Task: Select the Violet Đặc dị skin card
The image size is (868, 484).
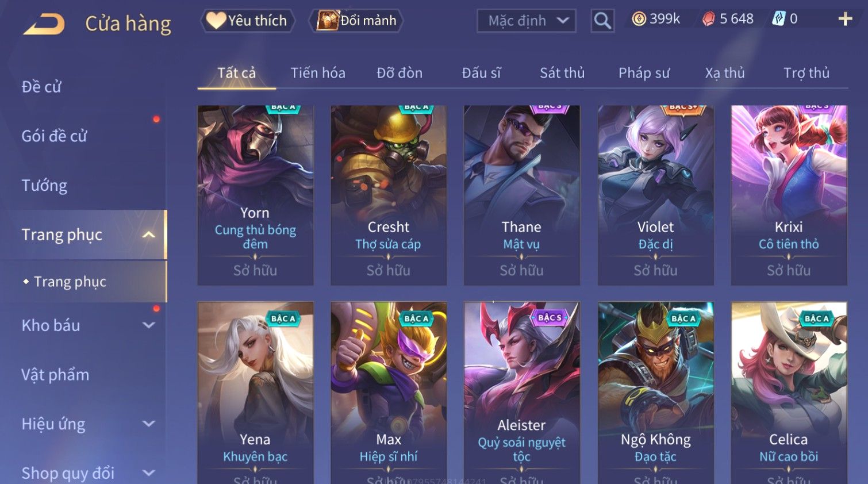Action: point(656,195)
